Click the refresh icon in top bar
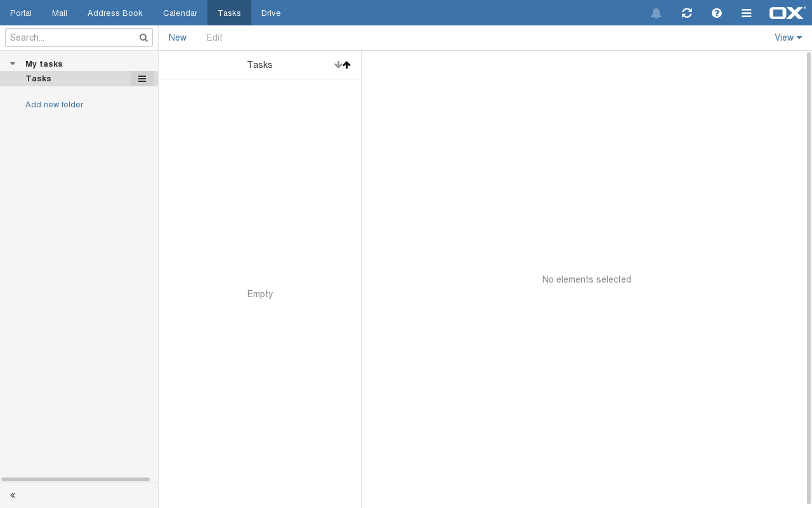 (686, 13)
